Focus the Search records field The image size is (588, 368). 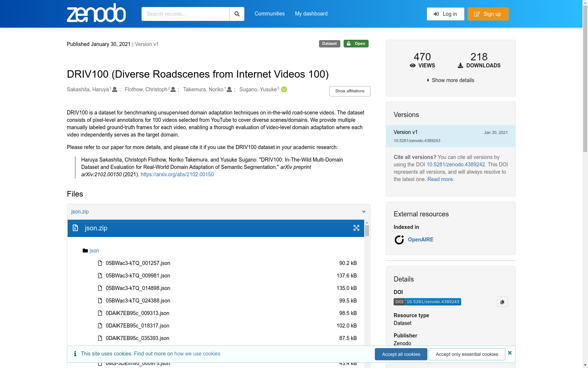tap(185, 14)
